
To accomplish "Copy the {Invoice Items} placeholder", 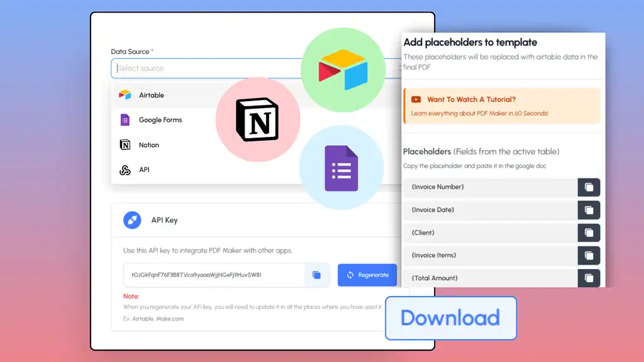I will [589, 255].
